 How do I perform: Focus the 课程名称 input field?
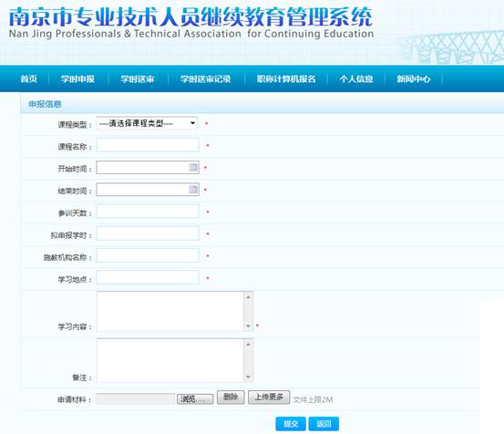148,145
